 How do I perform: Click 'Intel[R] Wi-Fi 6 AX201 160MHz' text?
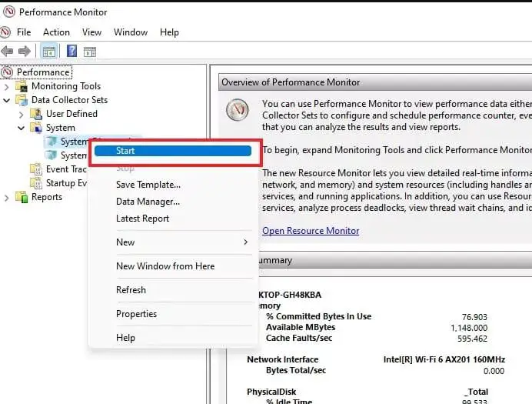coord(444,359)
